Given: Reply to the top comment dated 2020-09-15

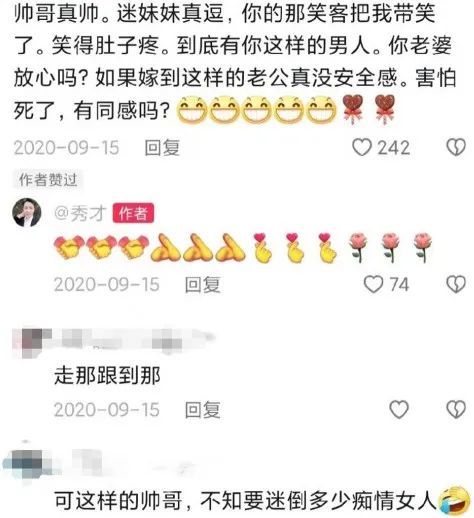Looking at the screenshot, I should click(x=162, y=147).
